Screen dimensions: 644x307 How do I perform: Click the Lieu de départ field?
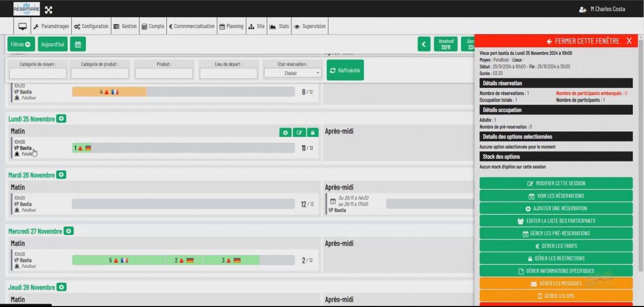pyautogui.click(x=229, y=73)
